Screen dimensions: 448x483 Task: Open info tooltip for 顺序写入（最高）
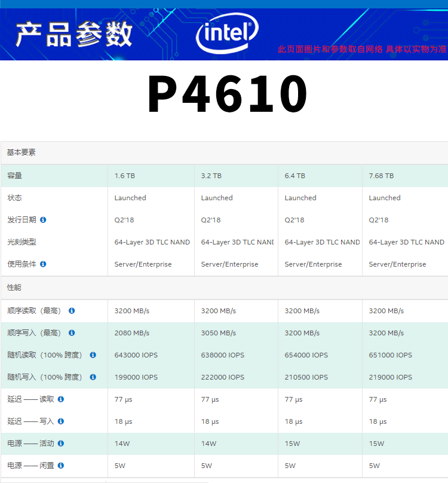(72, 333)
